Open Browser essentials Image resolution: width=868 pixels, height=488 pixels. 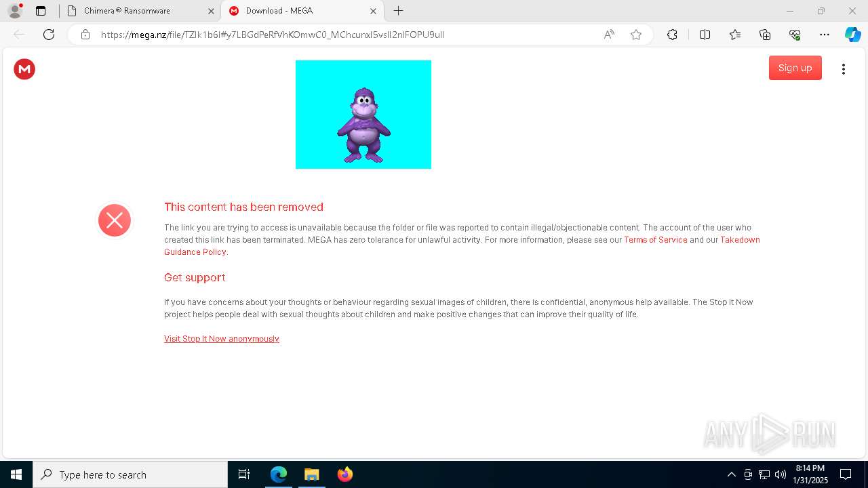tap(795, 35)
